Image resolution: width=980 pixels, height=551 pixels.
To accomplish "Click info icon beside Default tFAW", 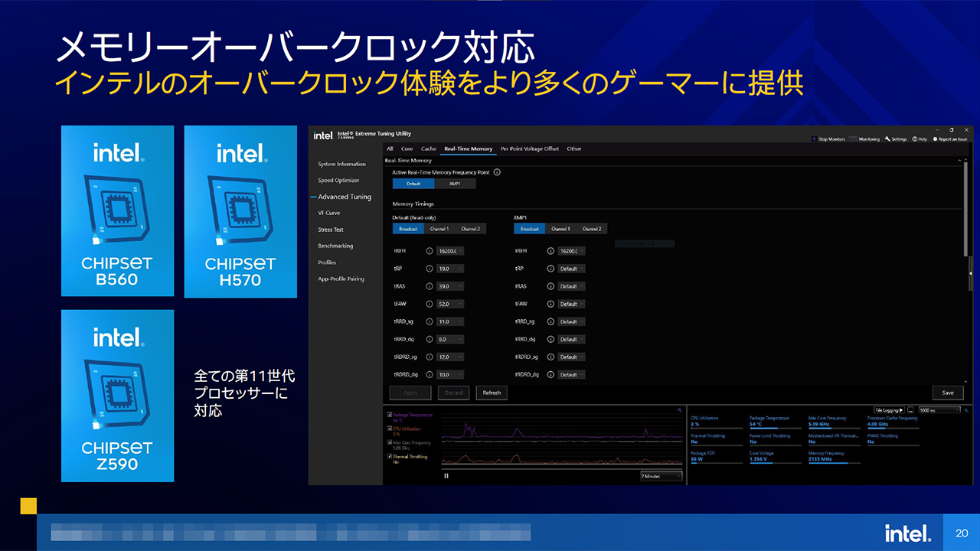I will click(430, 304).
